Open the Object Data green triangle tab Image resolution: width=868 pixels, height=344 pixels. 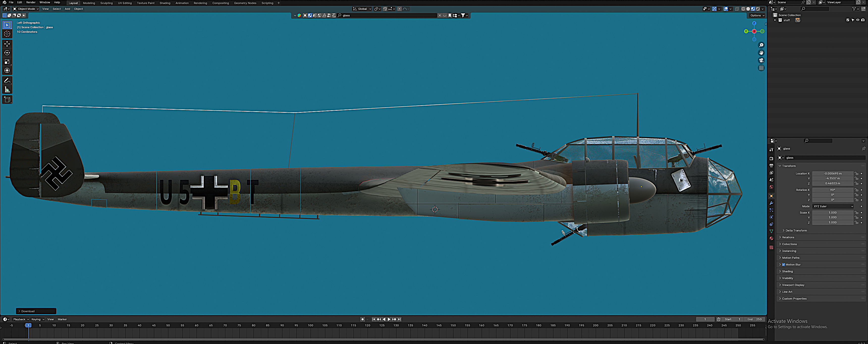[771, 231]
